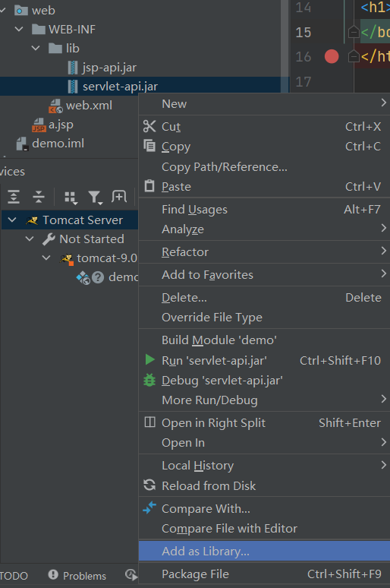
Task: Click the Paste clipboard icon
Action: tap(149, 185)
